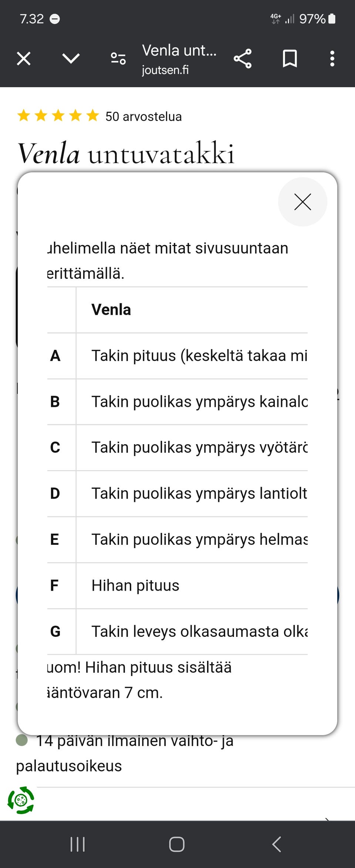Tap the Venla untuvatakki heading

pyautogui.click(x=128, y=153)
